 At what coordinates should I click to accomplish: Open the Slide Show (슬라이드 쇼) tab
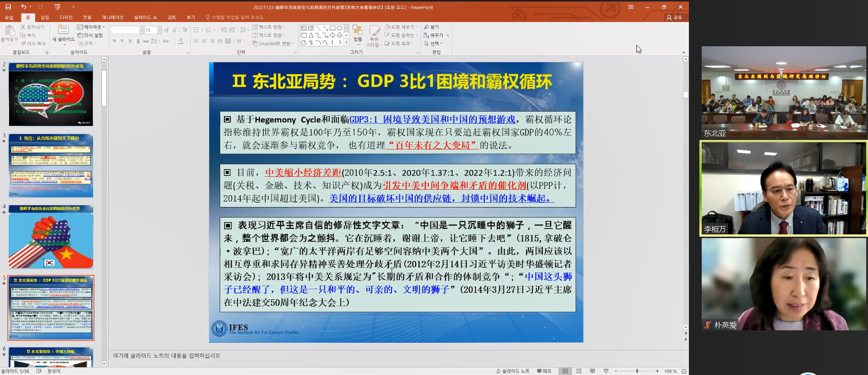coord(145,17)
